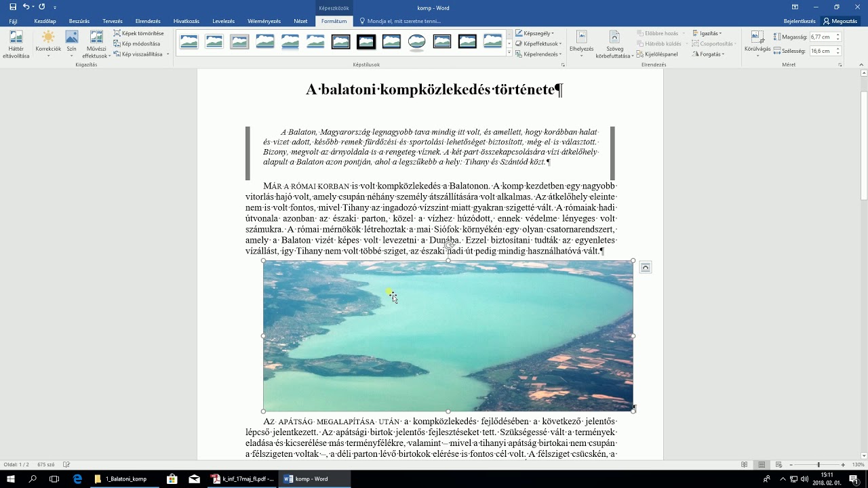Apply the oval picture style
This screenshot has width=868, height=488.
417,42
